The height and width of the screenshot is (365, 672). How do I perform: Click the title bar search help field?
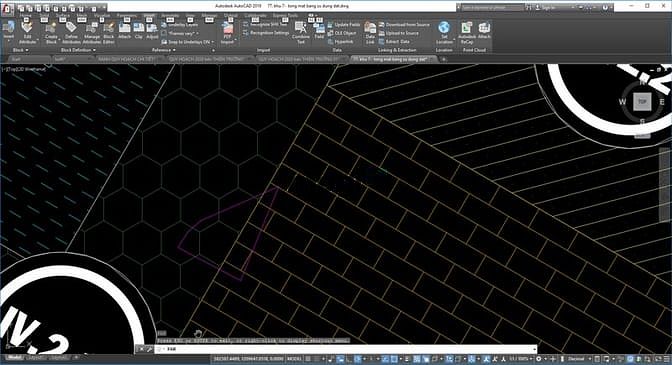[x=492, y=7]
